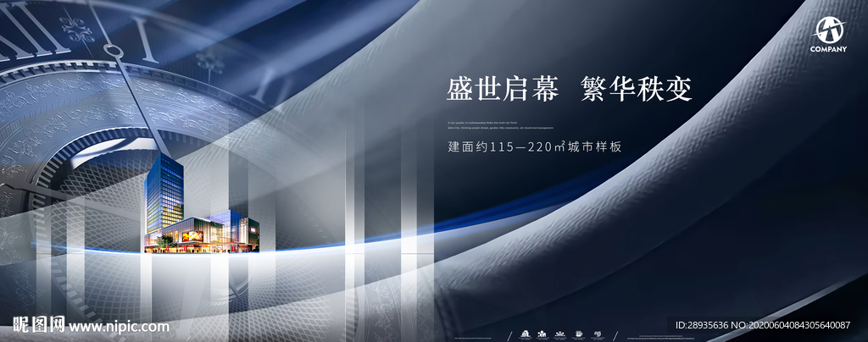The image size is (868, 342).
Task: Click the headline text 繁华秩变
Action: (637, 90)
